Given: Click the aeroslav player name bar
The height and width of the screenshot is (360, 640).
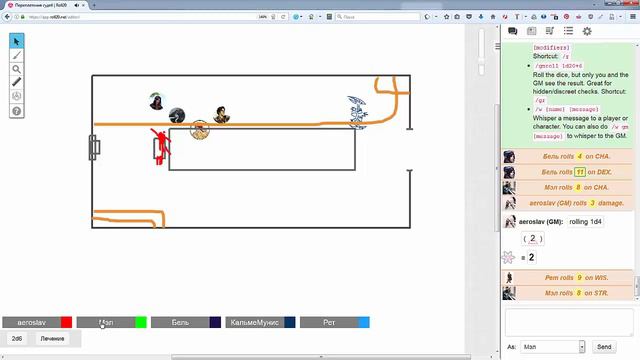Looking at the screenshot, I should (31, 322).
